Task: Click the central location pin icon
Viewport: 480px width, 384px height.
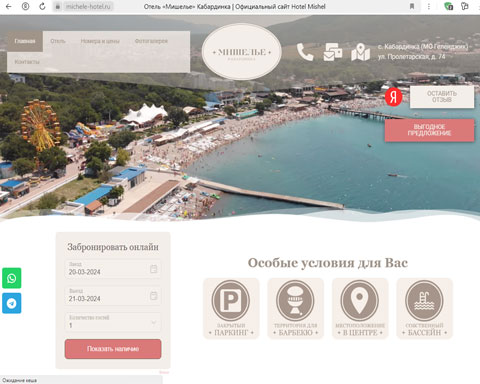Action: click(x=360, y=301)
